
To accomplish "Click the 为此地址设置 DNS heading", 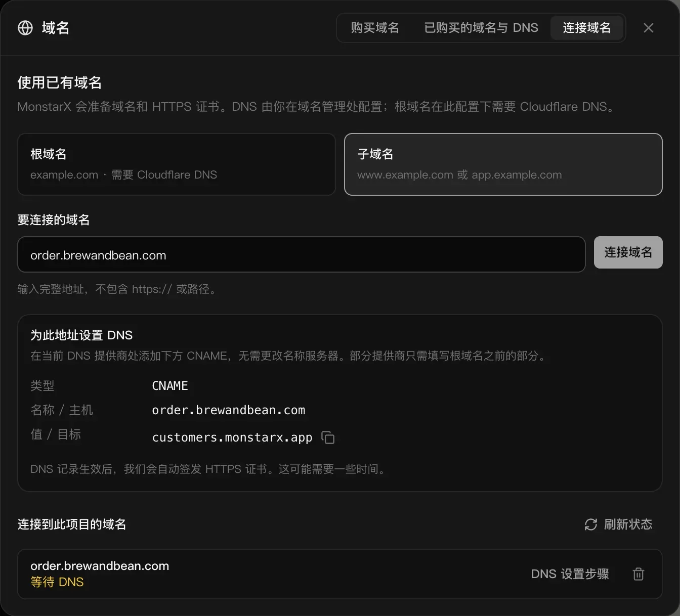I will pyautogui.click(x=81, y=335).
